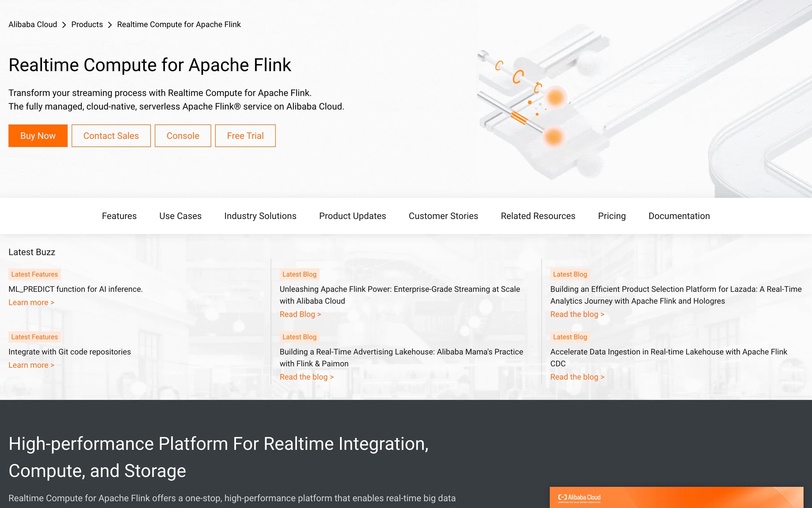
Task: Open Product Updates tab
Action: [352, 216]
